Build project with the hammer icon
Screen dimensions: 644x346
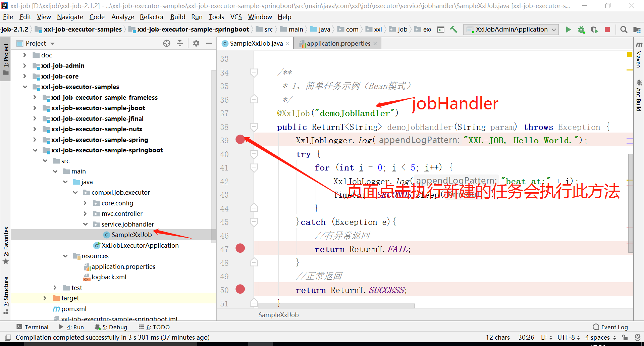(x=453, y=30)
